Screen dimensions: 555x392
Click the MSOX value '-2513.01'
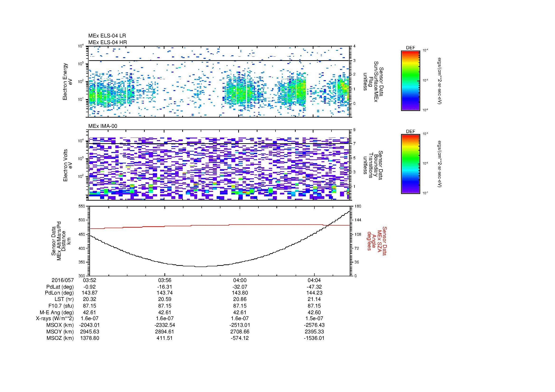pyautogui.click(x=240, y=325)
